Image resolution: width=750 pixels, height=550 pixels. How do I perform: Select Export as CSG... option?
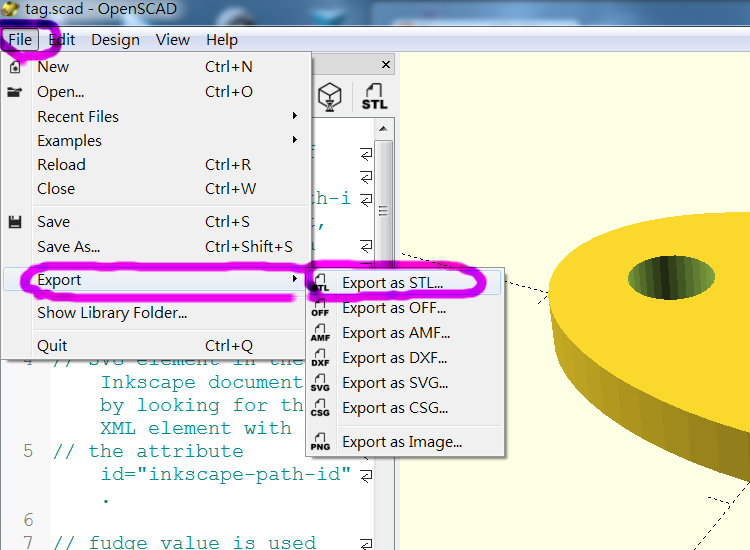(405, 408)
